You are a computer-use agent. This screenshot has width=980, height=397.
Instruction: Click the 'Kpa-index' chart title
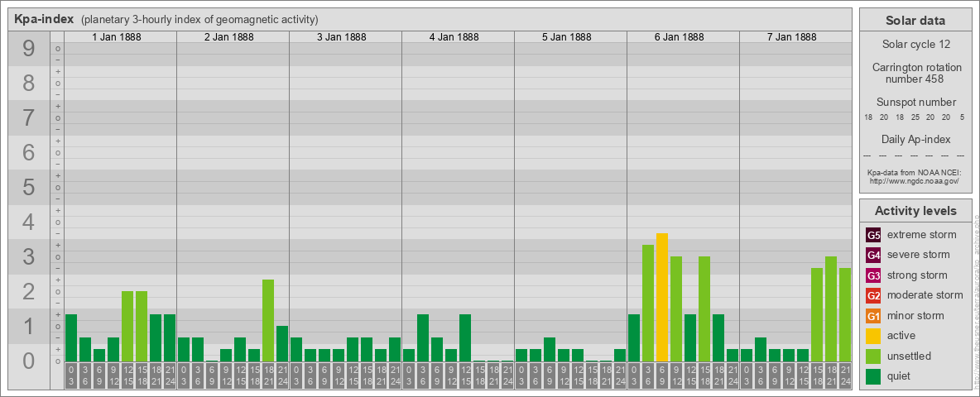coord(44,19)
